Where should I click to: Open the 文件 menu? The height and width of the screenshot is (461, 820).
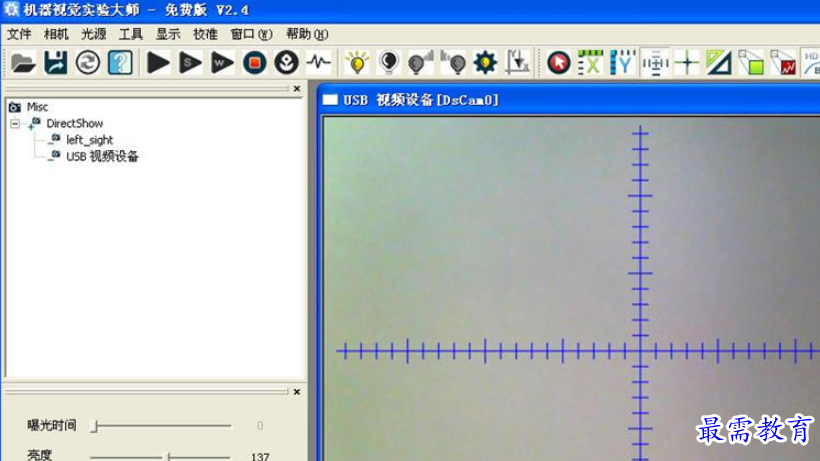pos(19,34)
